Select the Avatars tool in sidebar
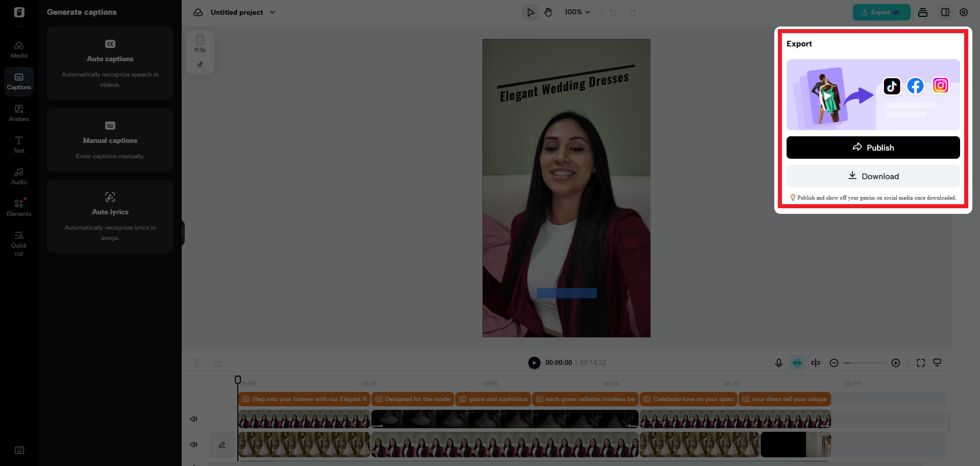Image resolution: width=980 pixels, height=466 pixels. click(x=18, y=113)
